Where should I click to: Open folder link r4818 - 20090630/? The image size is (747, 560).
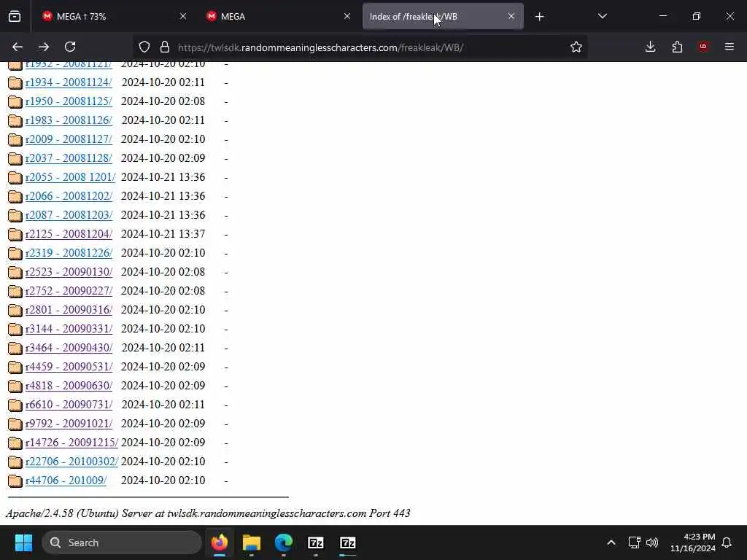tap(69, 386)
